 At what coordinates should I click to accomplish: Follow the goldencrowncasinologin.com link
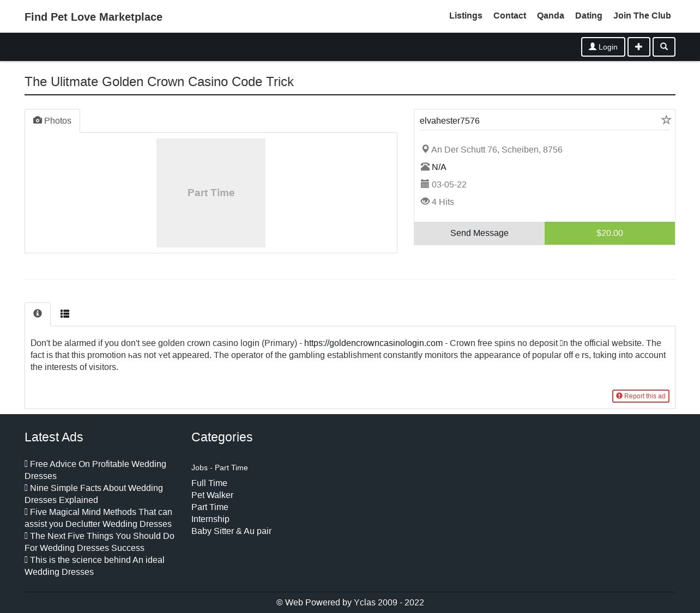click(373, 343)
